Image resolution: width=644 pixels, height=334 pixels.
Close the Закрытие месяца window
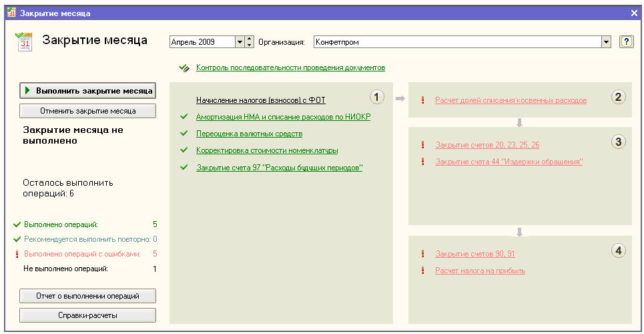pyautogui.click(x=634, y=13)
